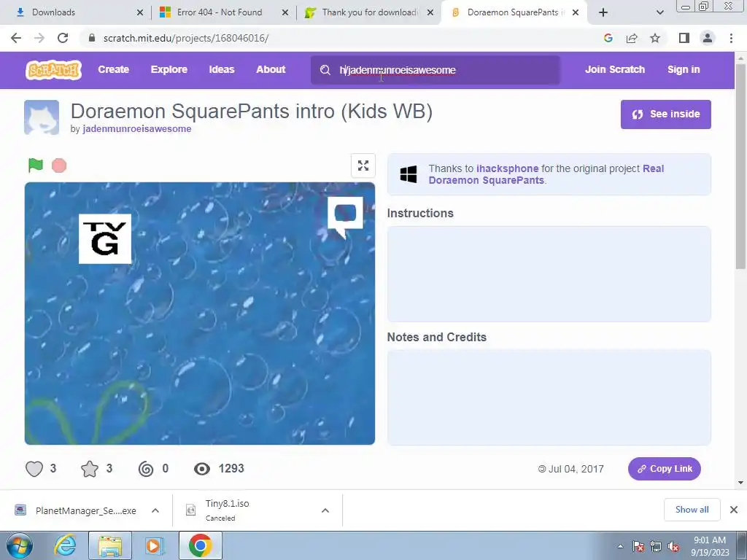
Task: Open Windows Media Player from taskbar
Action: coord(153,545)
